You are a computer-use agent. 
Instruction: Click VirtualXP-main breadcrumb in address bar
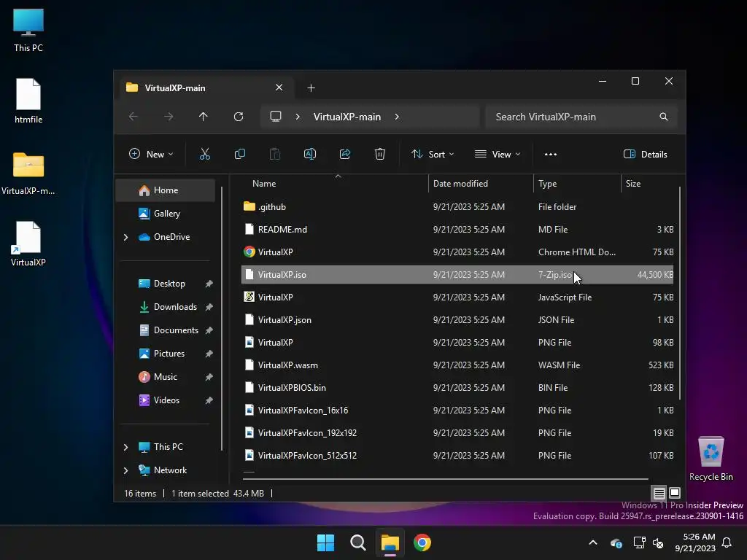pyautogui.click(x=347, y=117)
